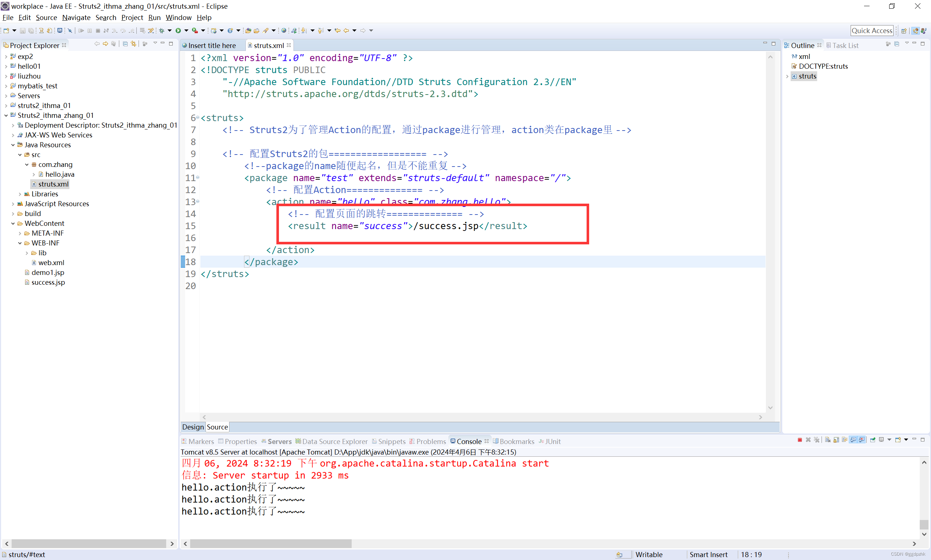Open the Project menu
This screenshot has width=931, height=560.
point(132,17)
